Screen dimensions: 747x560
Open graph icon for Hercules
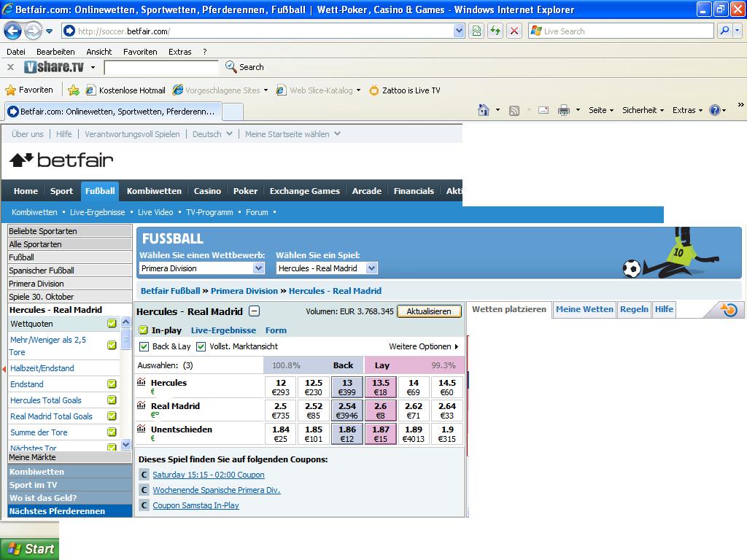coord(142,381)
